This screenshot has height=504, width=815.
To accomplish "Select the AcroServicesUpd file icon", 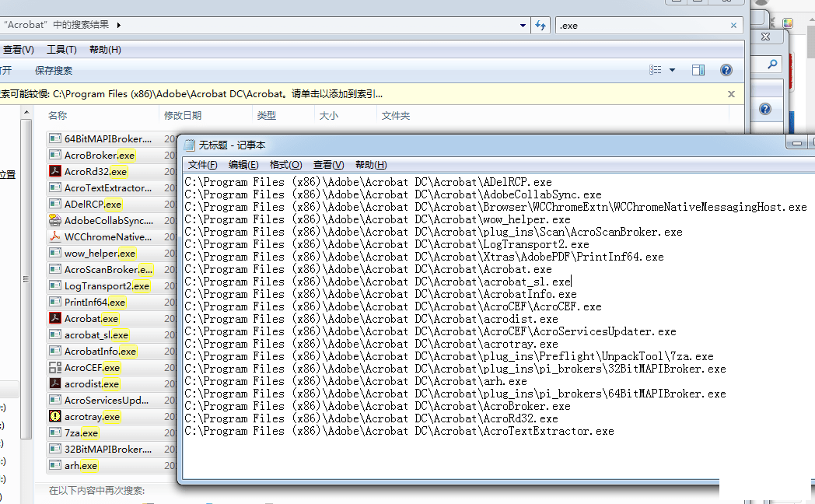I will pyautogui.click(x=55, y=400).
